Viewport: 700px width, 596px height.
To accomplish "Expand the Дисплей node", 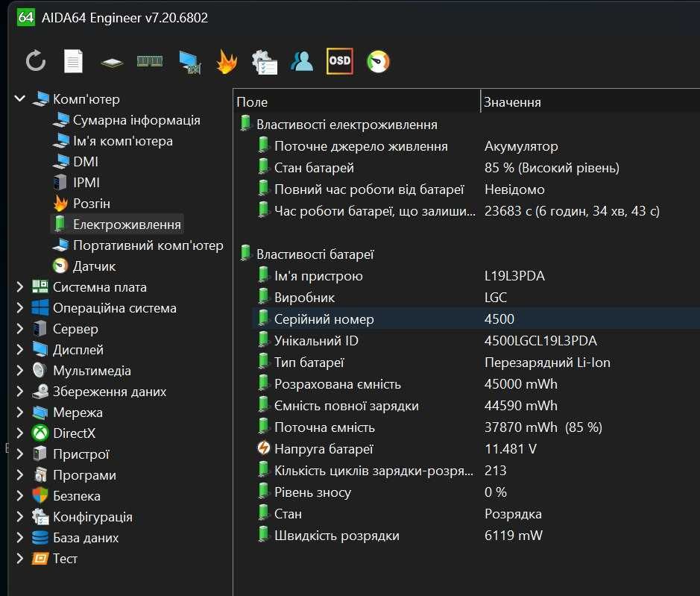I will tap(19, 349).
